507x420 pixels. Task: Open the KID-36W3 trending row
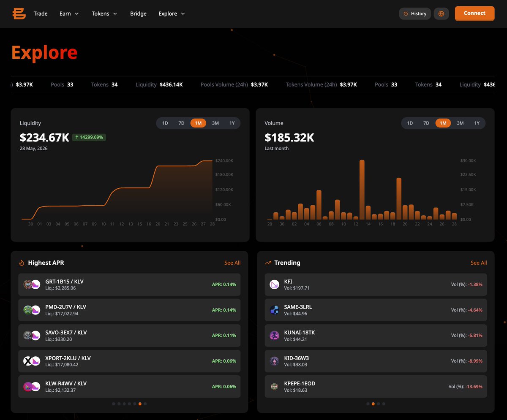376,361
